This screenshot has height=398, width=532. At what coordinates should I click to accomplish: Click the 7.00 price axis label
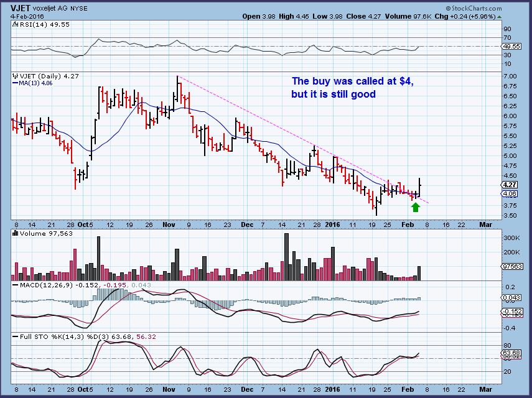[511, 76]
